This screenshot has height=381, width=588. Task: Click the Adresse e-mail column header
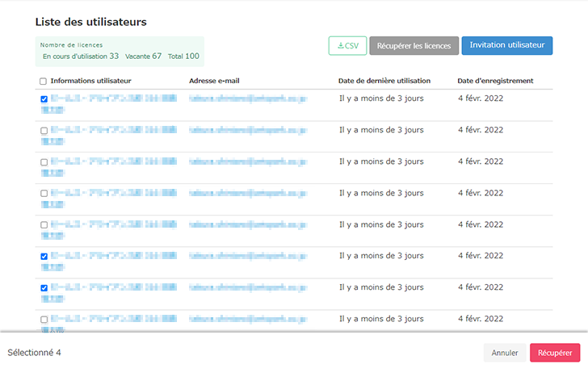point(214,81)
